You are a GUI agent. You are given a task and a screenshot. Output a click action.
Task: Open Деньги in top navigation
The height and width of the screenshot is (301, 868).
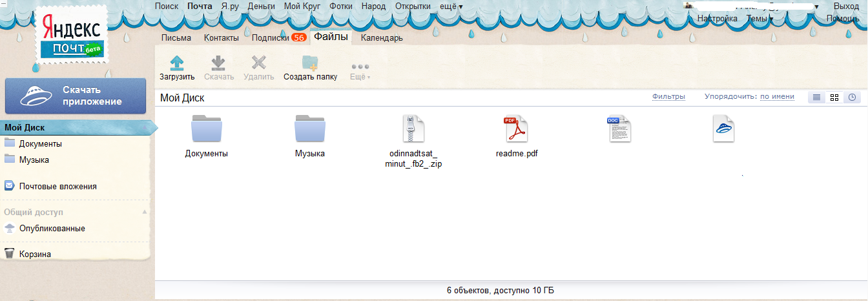coord(262,6)
